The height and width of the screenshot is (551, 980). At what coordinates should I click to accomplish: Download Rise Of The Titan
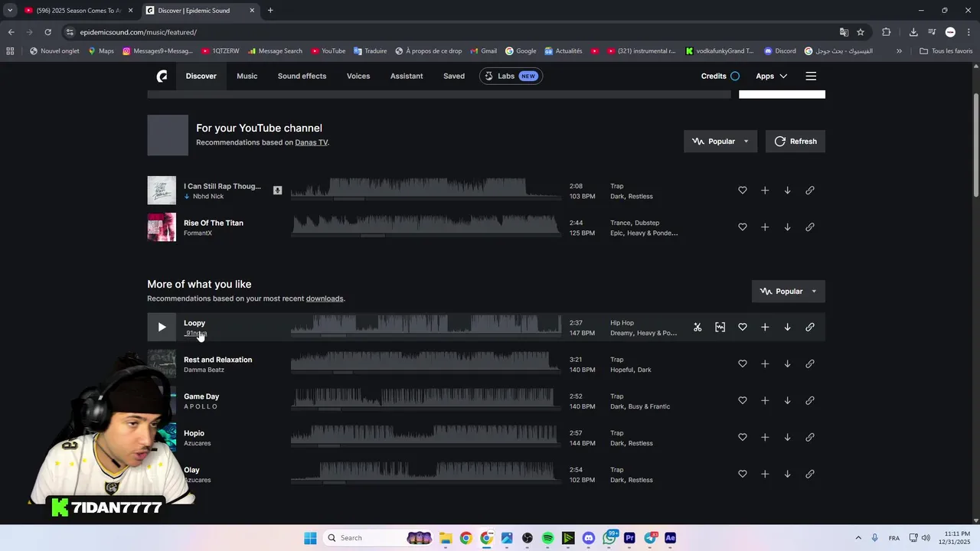787,227
